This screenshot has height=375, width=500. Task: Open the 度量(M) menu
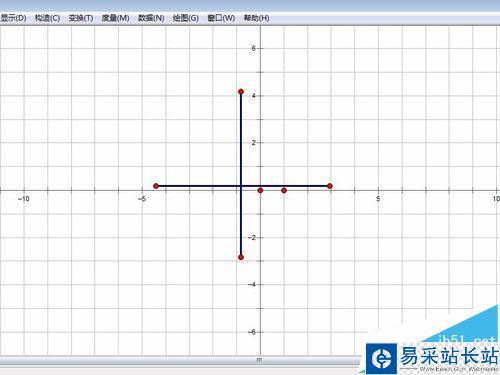(115, 18)
